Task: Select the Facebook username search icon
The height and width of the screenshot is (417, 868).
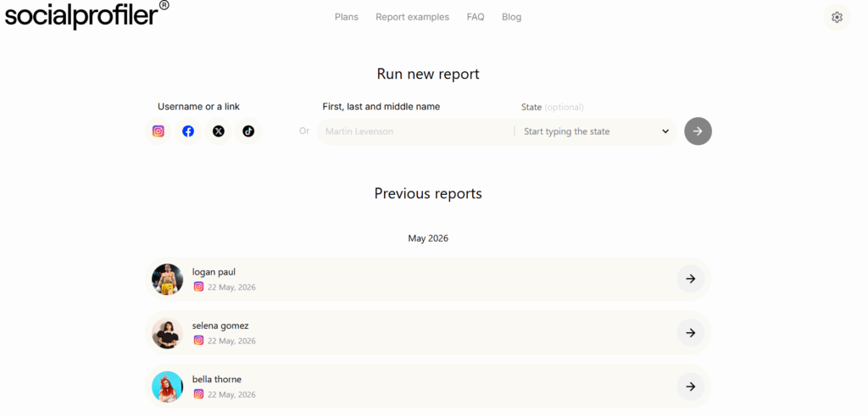Action: coord(188,131)
